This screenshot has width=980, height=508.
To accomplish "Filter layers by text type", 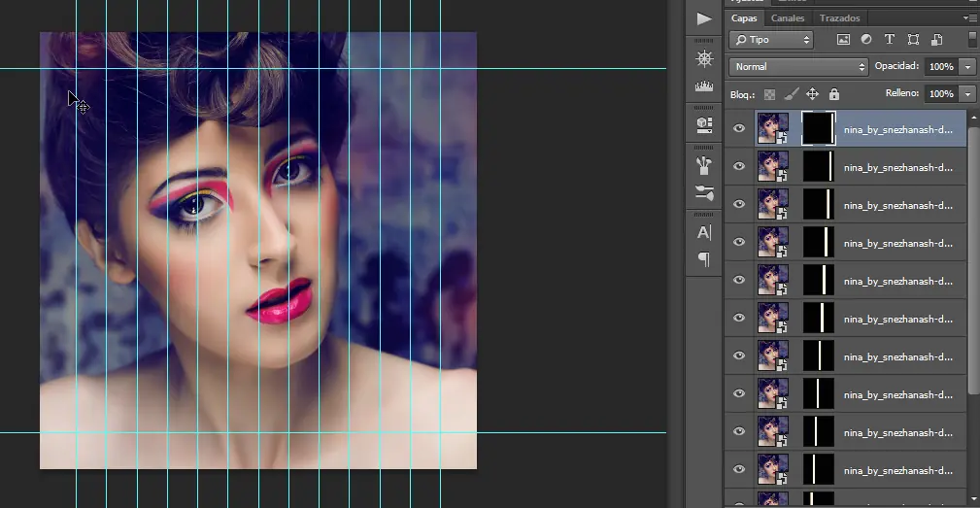I will [x=890, y=40].
